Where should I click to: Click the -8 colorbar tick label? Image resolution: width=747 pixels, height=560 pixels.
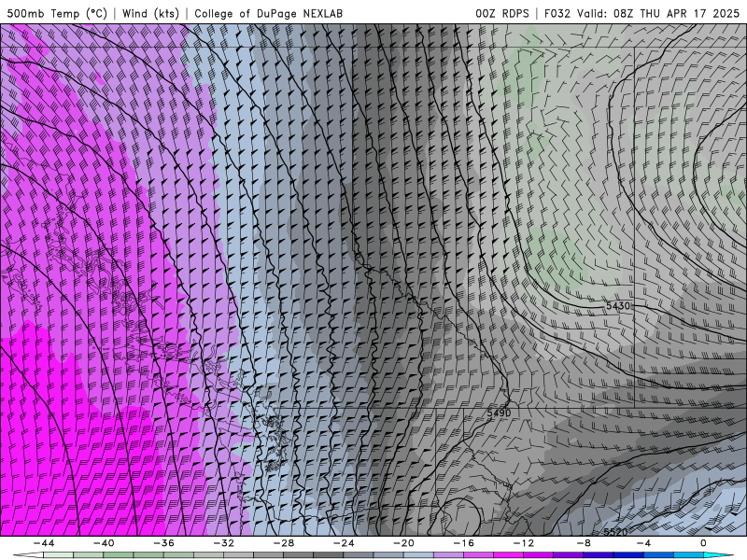[x=584, y=543]
